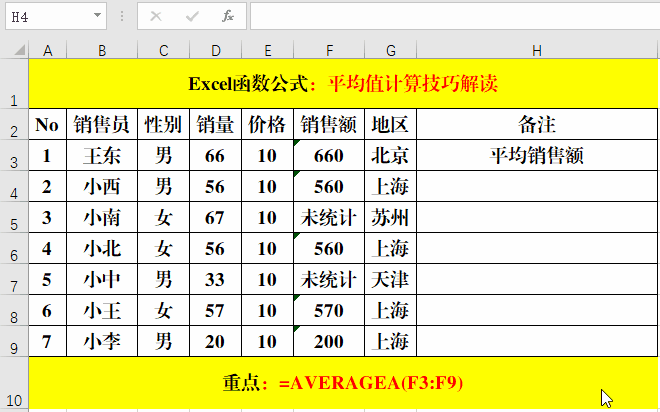Select row 6 header
Viewport: 660px width, 412px height.
point(14,248)
